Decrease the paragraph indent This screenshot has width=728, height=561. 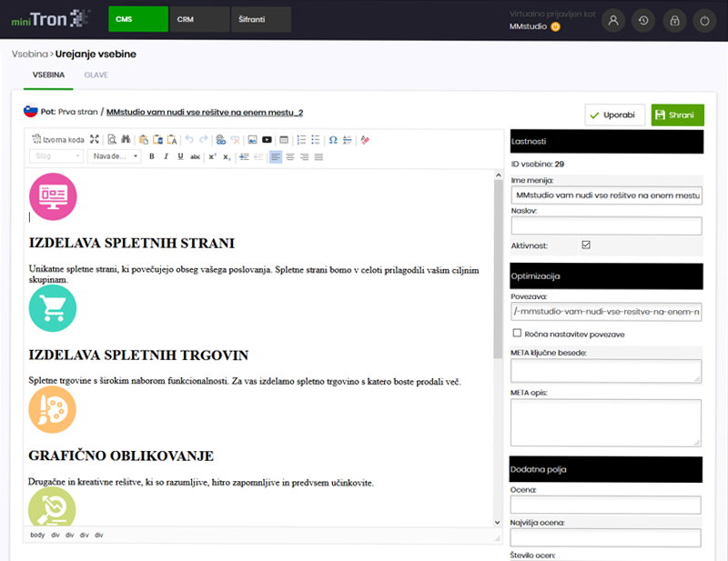258,156
